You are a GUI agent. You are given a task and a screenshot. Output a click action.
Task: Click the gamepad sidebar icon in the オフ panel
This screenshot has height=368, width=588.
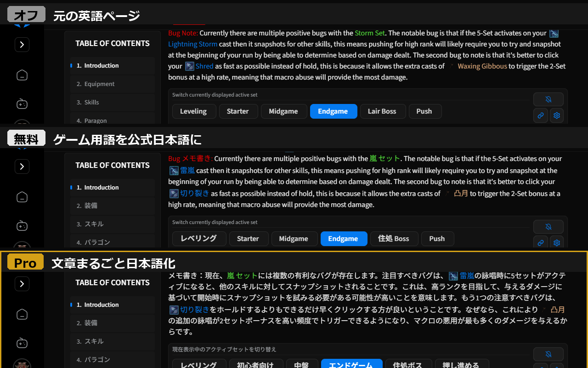point(22,104)
